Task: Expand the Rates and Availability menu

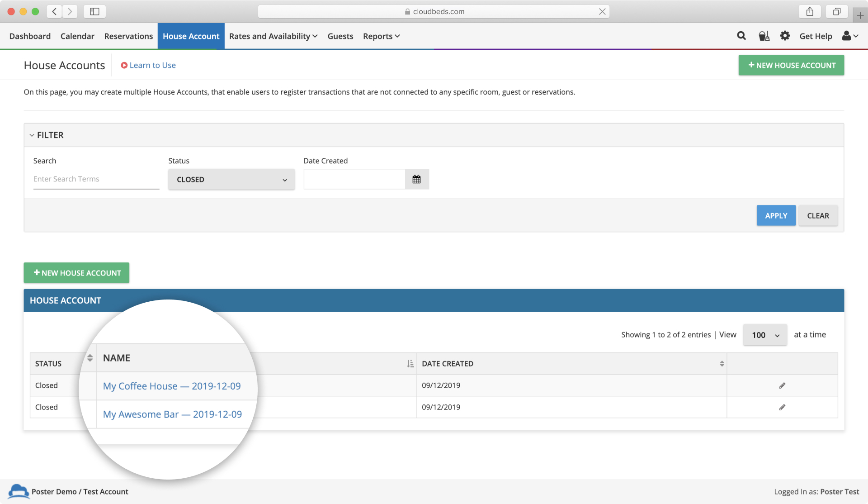Action: [273, 36]
